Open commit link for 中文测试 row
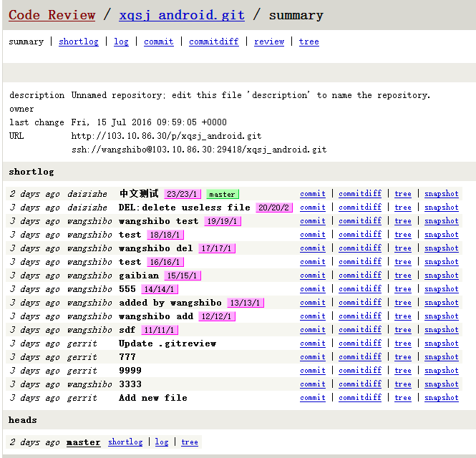Image resolution: width=476 pixels, height=458 pixels. tap(312, 194)
